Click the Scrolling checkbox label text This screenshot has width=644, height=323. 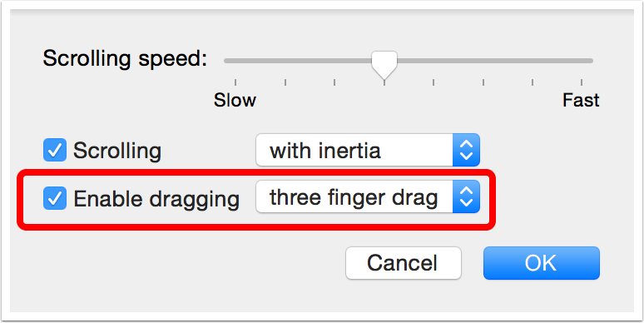[x=117, y=151]
